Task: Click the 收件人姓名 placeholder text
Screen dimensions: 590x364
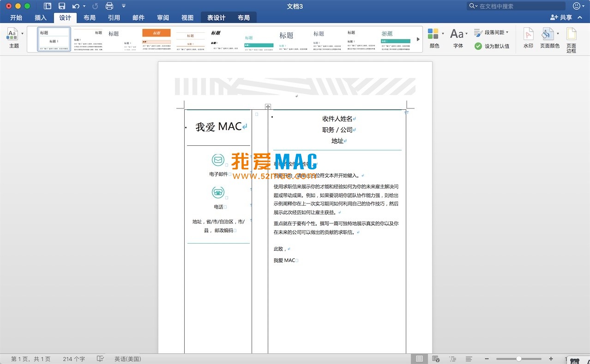Action: click(x=337, y=119)
